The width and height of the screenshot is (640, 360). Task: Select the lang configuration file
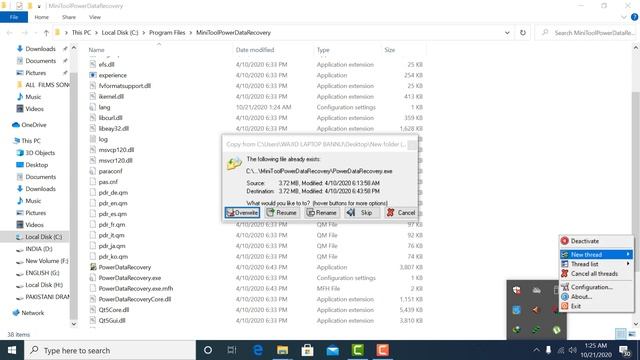[x=104, y=107]
